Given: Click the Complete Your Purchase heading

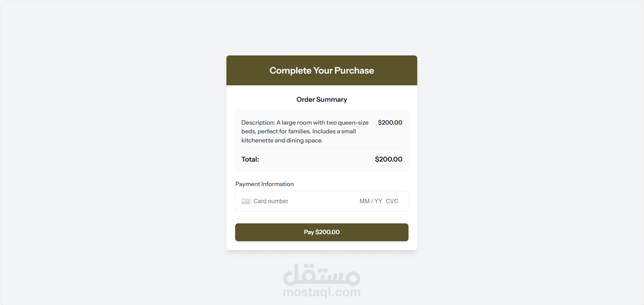Looking at the screenshot, I should (321, 71).
